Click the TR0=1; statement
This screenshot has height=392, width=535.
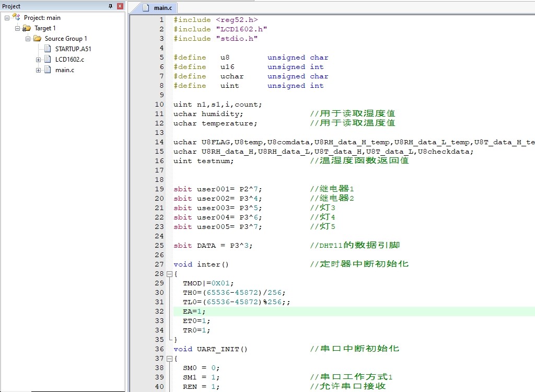[196, 330]
